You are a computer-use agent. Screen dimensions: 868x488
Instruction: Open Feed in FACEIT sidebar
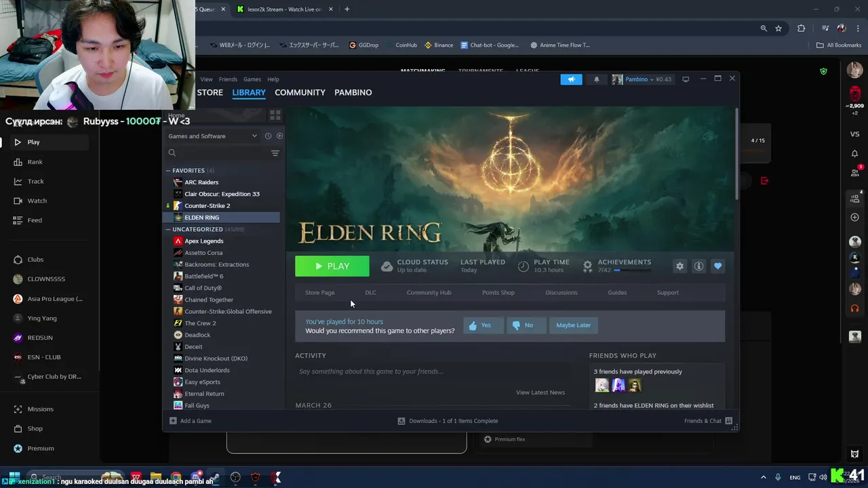(35, 220)
